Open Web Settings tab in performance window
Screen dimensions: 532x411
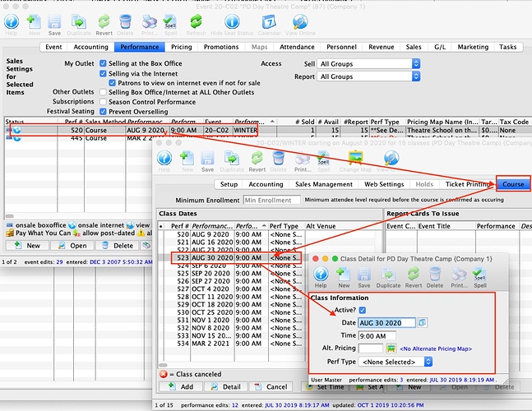click(x=384, y=184)
